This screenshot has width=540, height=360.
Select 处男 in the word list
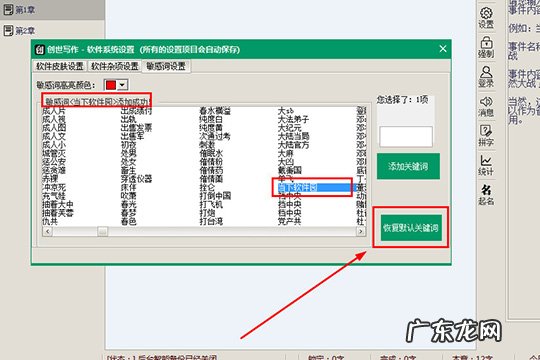128,153
